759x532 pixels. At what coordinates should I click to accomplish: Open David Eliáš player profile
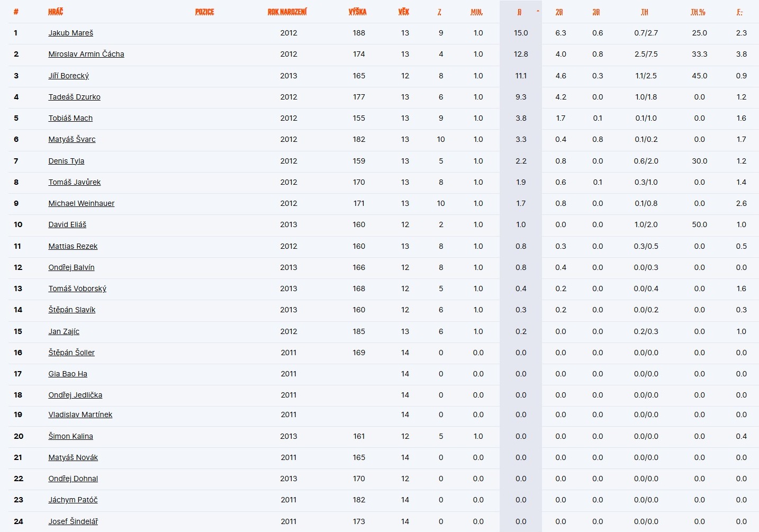coord(67,224)
